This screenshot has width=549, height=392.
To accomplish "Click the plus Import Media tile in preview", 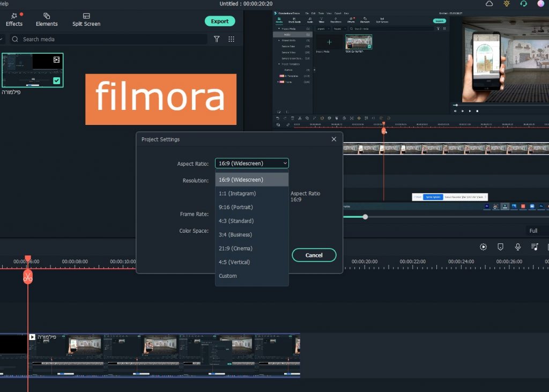I will (329, 42).
